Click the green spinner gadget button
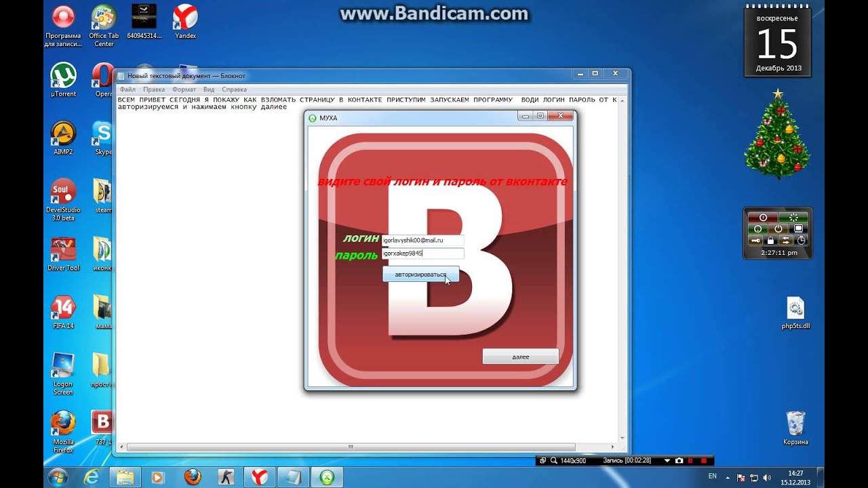This screenshot has width=868, height=488. coord(793,218)
